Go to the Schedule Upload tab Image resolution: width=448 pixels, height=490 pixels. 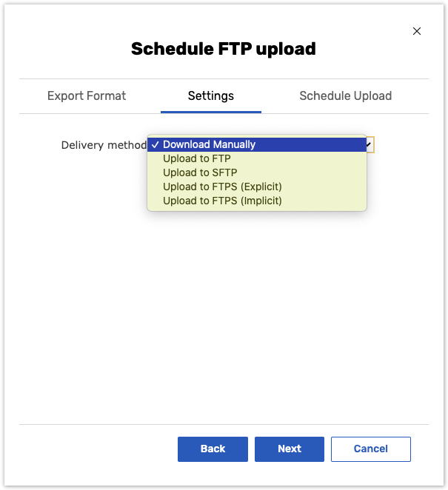pyautogui.click(x=345, y=96)
